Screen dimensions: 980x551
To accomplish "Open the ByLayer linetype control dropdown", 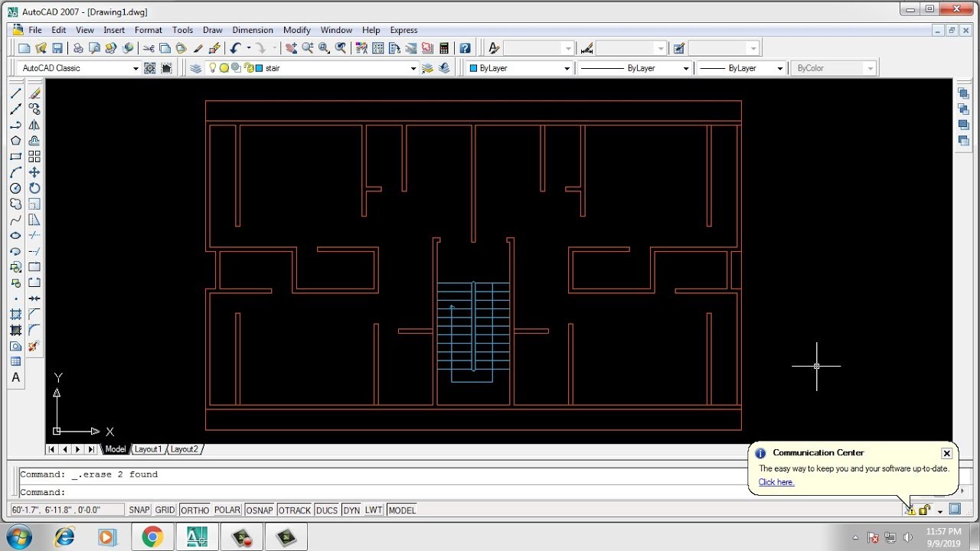I will pyautogui.click(x=687, y=68).
